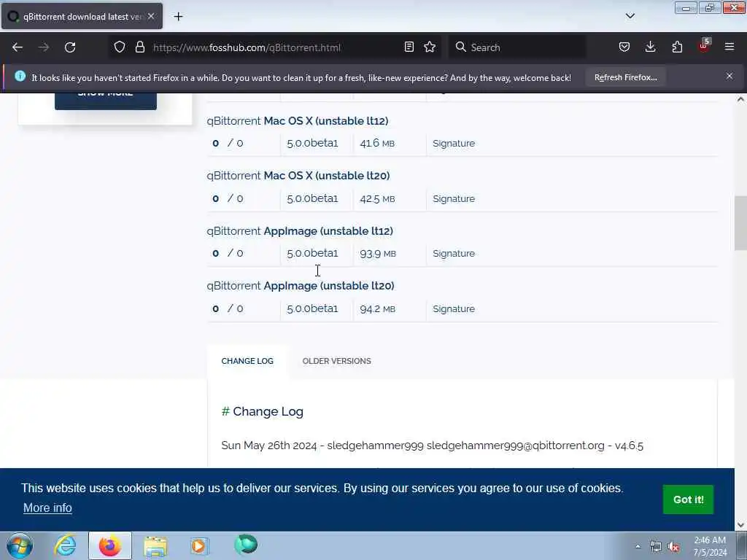747x560 pixels.
Task: Open the muted volume tray icon
Action: (x=673, y=547)
